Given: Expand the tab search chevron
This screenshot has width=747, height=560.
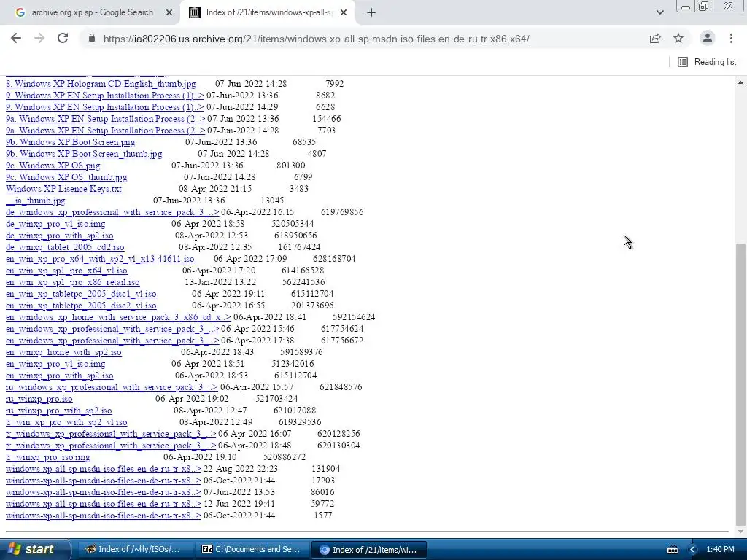Looking at the screenshot, I should [x=659, y=12].
